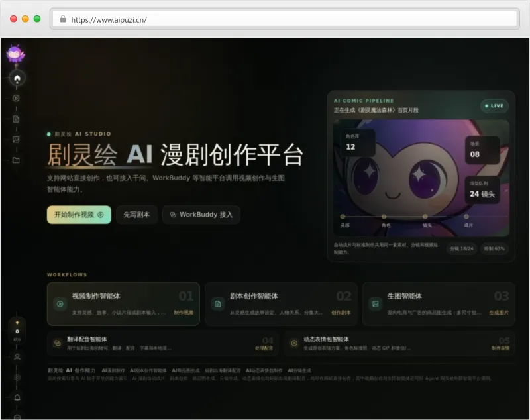Click the browser address bar lock icon

[63, 19]
